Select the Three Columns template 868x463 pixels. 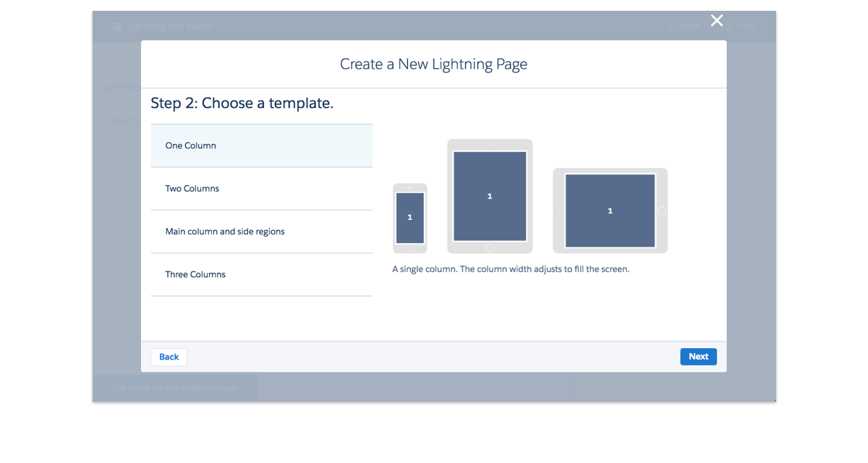pos(261,275)
